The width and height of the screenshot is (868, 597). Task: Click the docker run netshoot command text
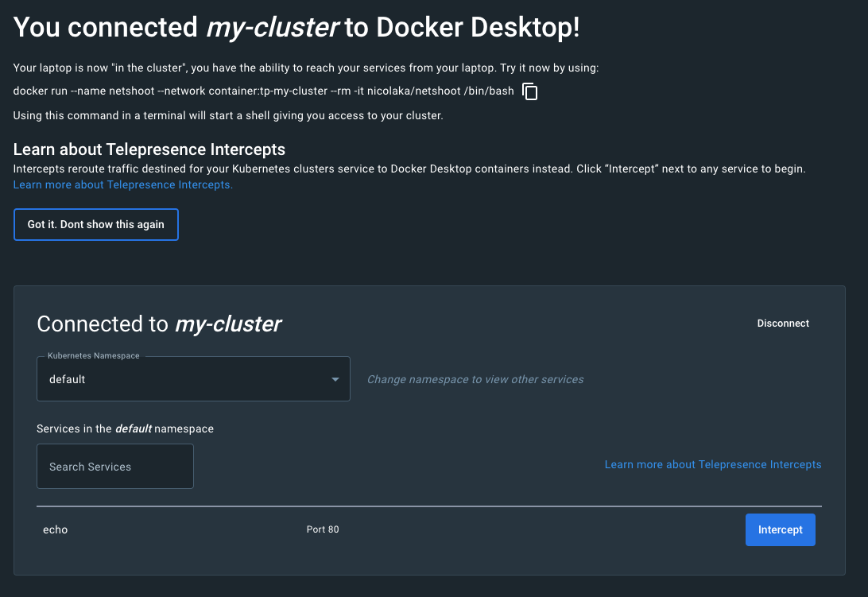(x=263, y=91)
